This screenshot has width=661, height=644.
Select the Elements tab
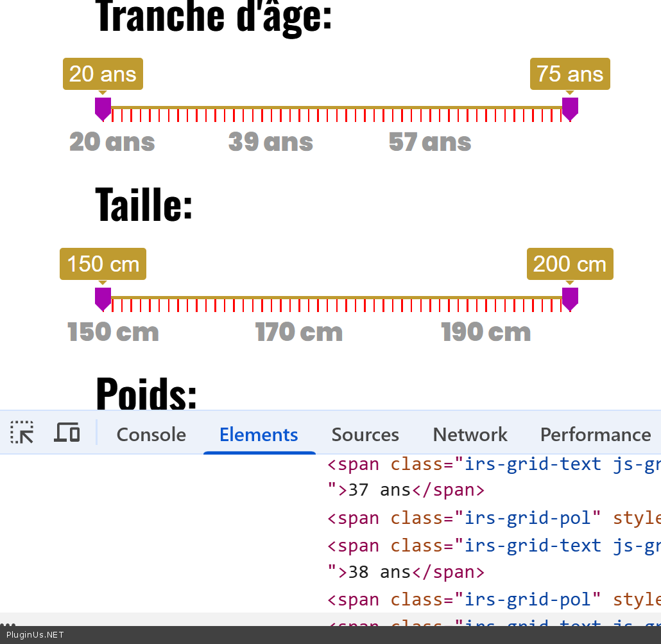(259, 435)
